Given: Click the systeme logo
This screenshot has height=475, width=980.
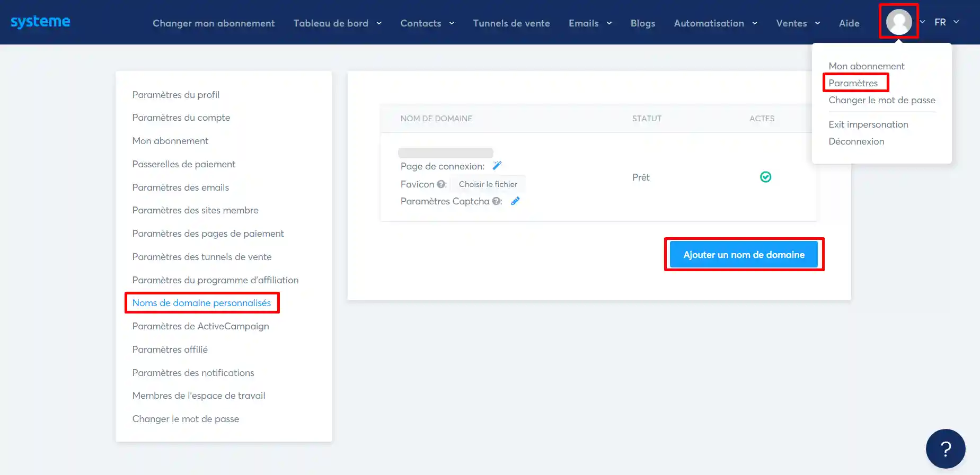Looking at the screenshot, I should 40,22.
